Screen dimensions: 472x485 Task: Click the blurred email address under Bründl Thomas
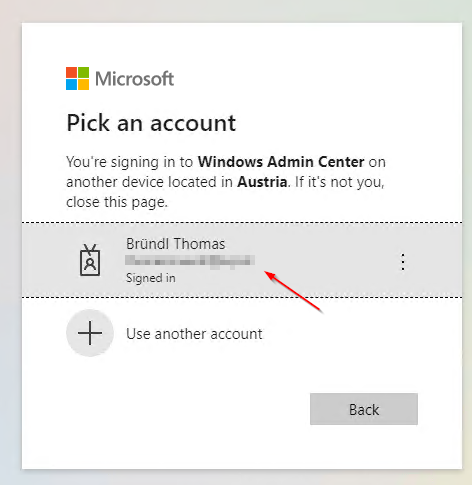(190, 260)
